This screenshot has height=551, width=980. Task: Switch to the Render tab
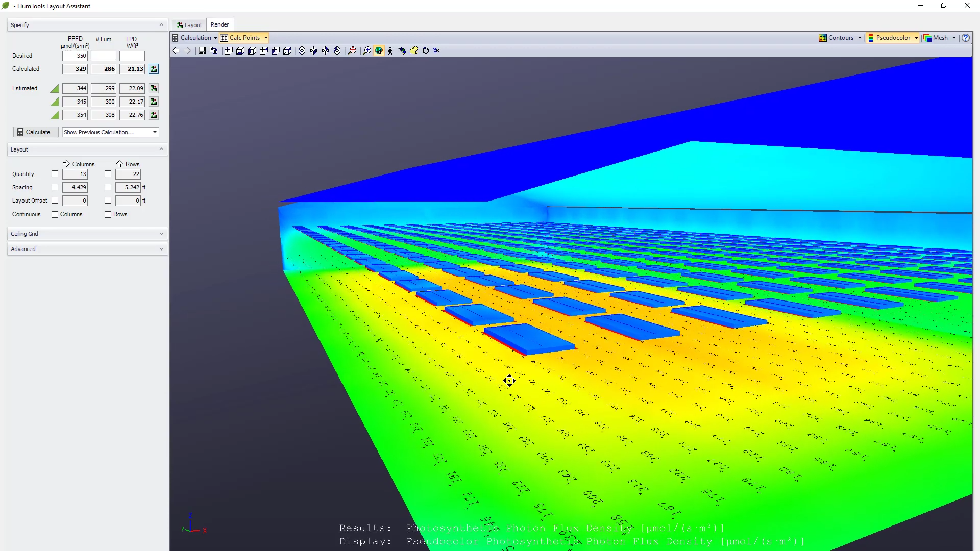[219, 25]
